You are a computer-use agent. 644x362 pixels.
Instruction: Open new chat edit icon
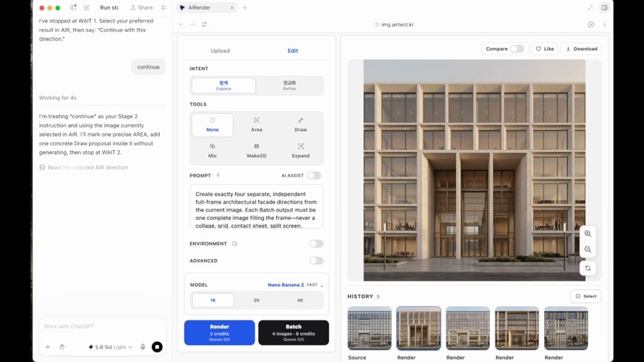(x=86, y=7)
